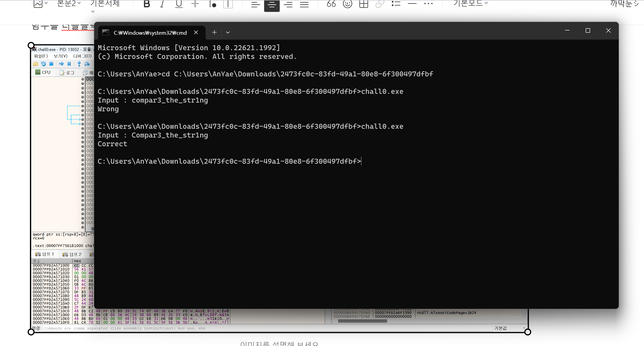
Task: Toggle italic formatting
Action: click(x=162, y=4)
